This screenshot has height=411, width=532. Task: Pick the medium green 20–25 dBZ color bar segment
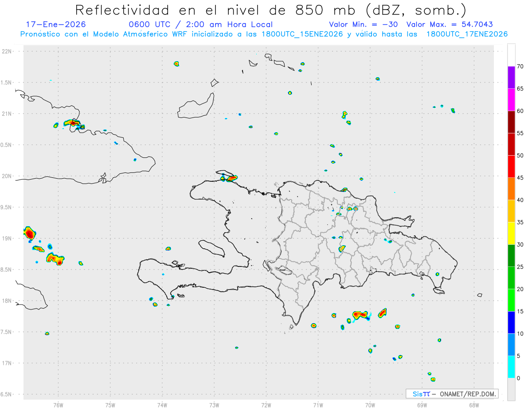pyautogui.click(x=511, y=278)
